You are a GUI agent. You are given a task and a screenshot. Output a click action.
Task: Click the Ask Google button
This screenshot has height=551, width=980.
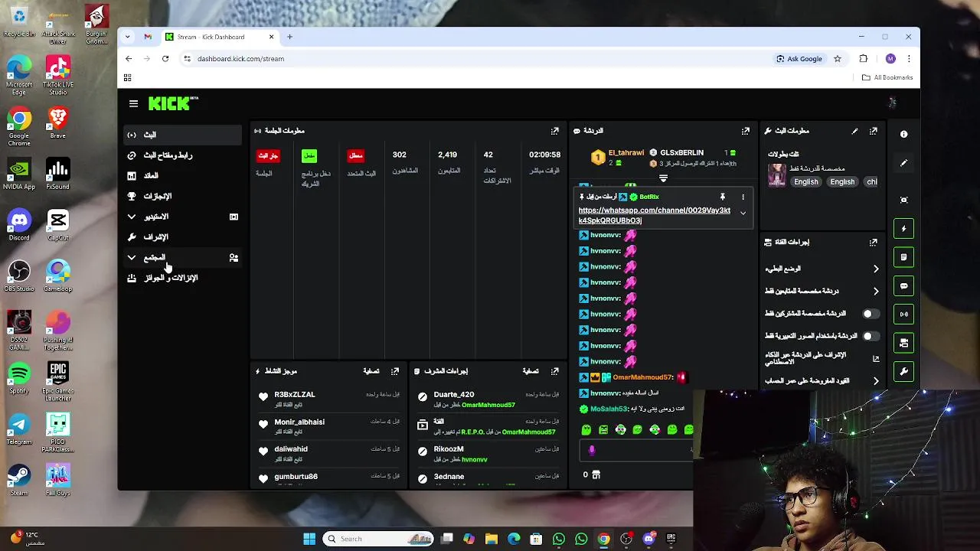click(799, 59)
